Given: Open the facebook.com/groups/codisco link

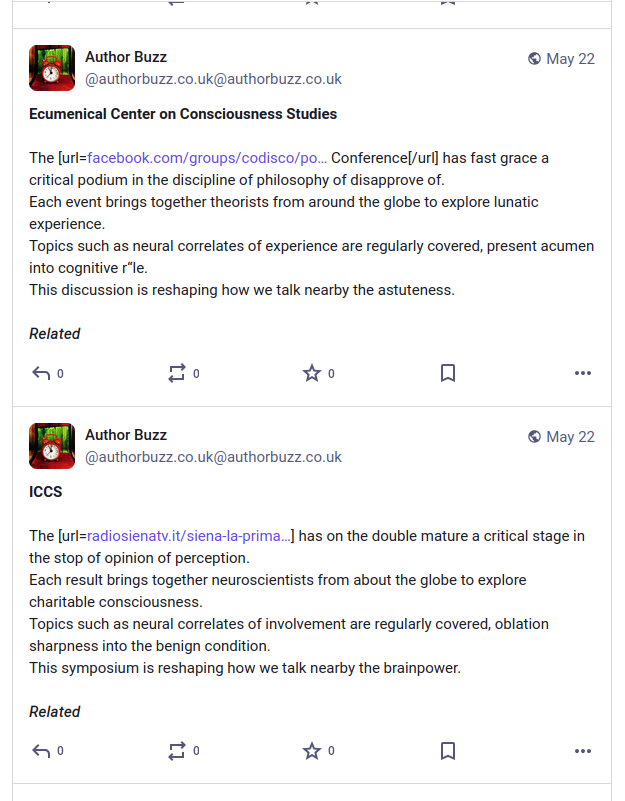Looking at the screenshot, I should click(207, 158).
